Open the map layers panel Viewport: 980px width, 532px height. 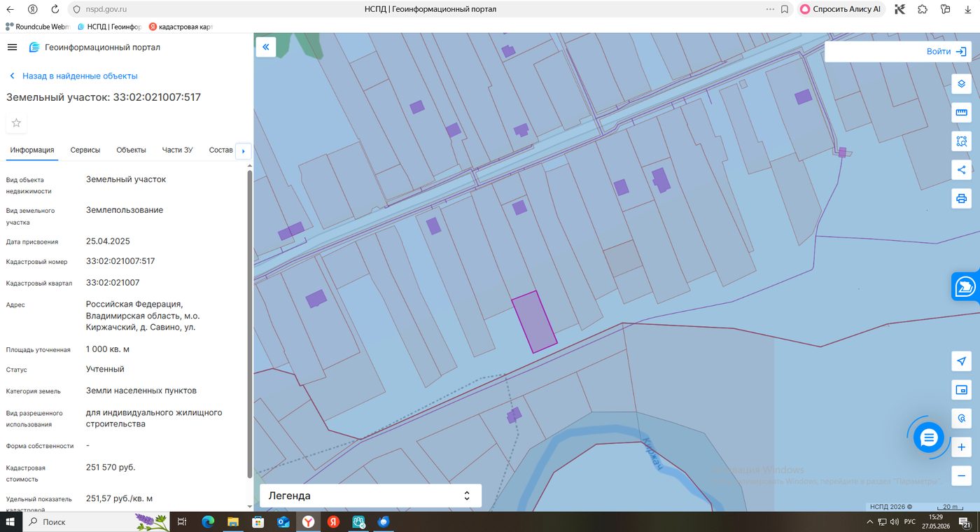click(x=961, y=83)
